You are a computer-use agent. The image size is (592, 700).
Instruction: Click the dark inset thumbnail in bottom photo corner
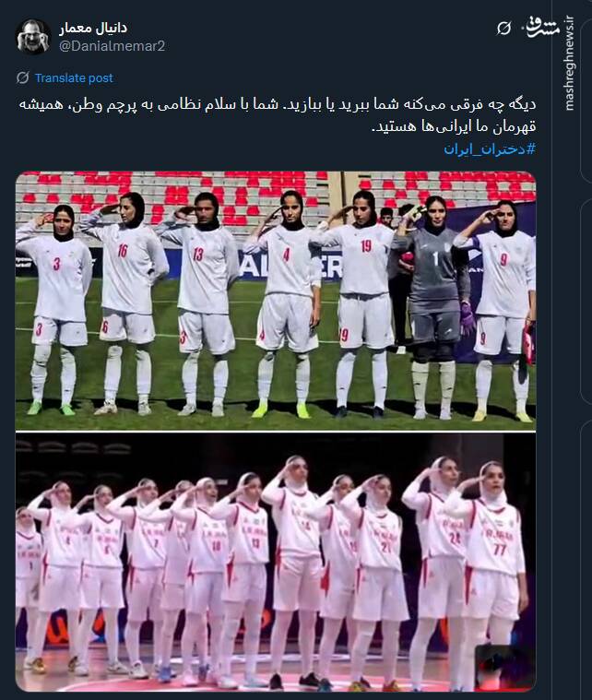(x=504, y=667)
